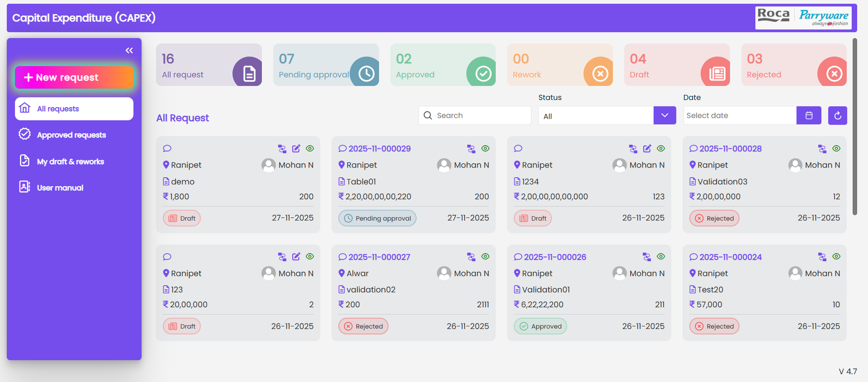The image size is (868, 382).
Task: Open request link 2025-11-000029
Action: 380,148
